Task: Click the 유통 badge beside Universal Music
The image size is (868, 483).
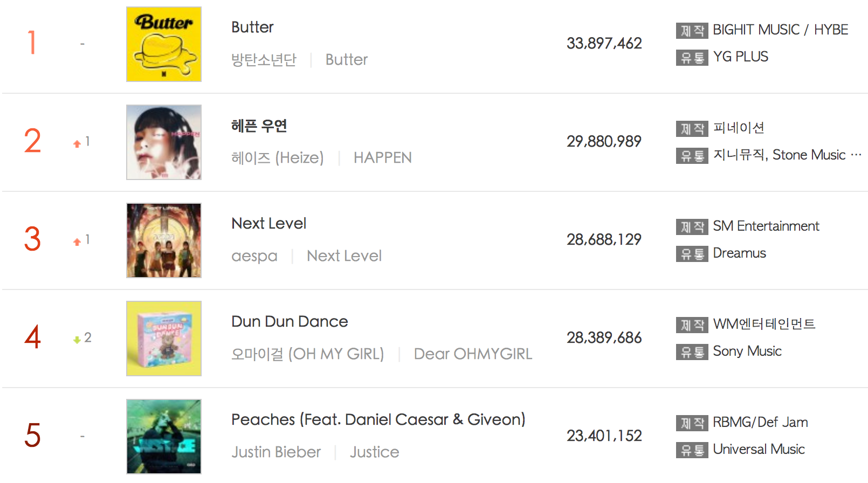Action: pyautogui.click(x=692, y=450)
